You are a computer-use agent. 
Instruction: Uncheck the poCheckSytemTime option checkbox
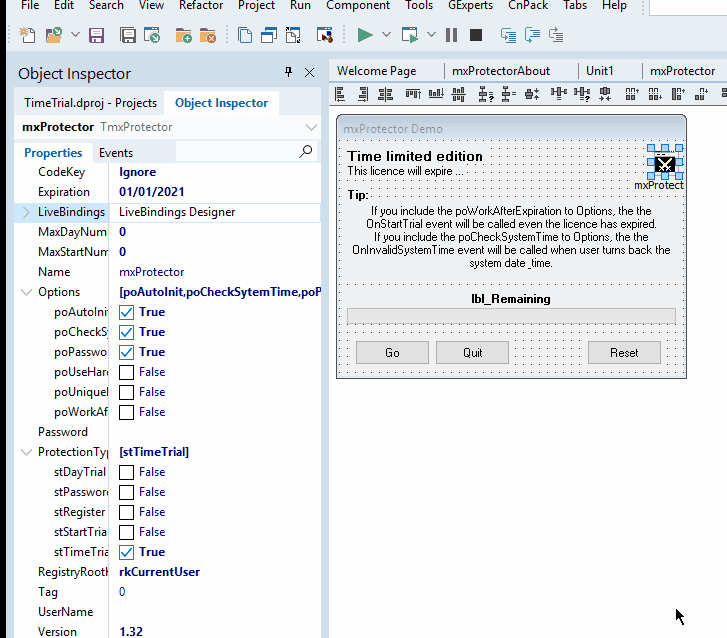point(127,332)
